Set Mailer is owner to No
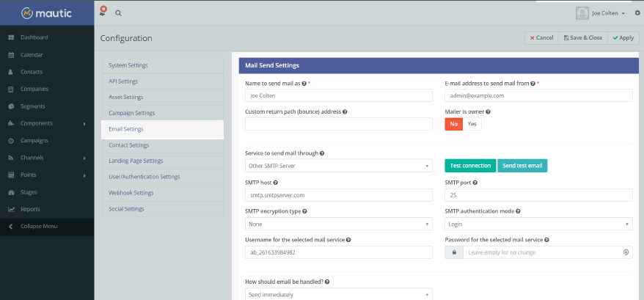This screenshot has height=300, width=644. coord(454,124)
